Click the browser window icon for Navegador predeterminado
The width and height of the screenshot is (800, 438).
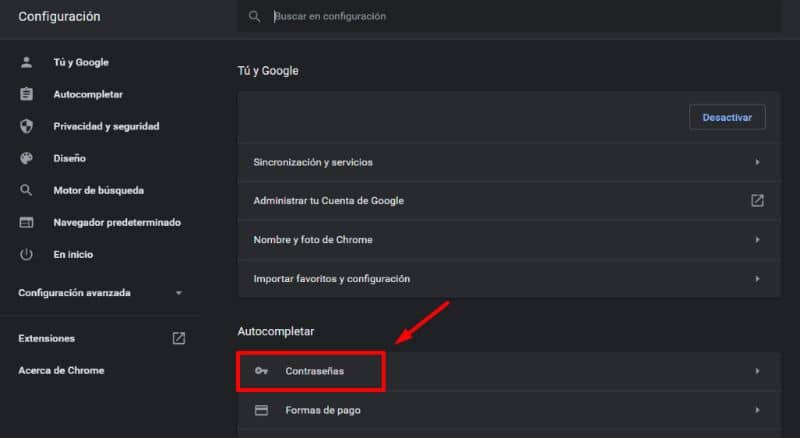[x=27, y=223]
